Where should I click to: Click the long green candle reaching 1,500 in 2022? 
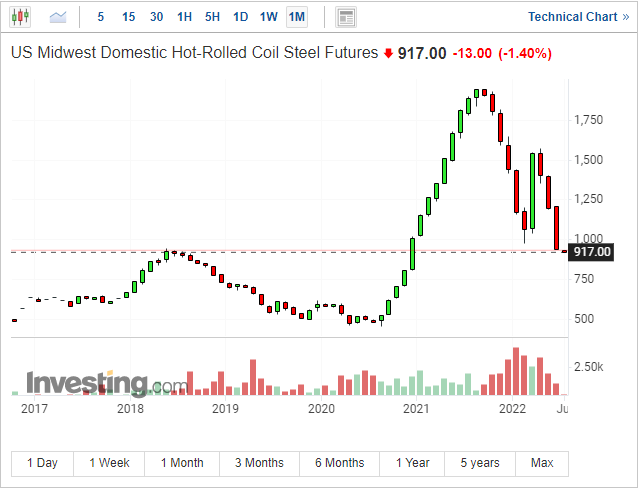pyautogui.click(x=532, y=191)
